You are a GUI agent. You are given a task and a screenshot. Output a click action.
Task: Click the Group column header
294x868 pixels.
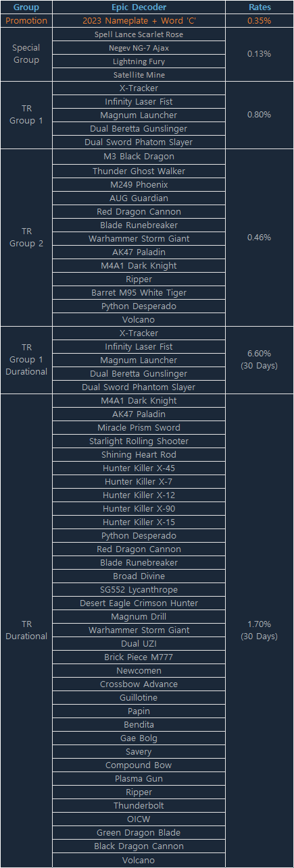pyautogui.click(x=26, y=7)
